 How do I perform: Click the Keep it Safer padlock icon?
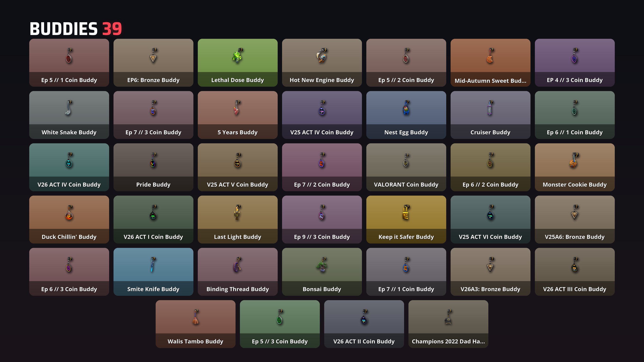(406, 212)
